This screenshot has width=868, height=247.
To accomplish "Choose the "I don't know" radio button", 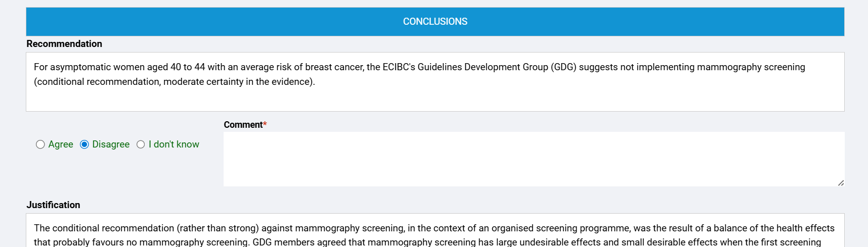I will click(141, 144).
